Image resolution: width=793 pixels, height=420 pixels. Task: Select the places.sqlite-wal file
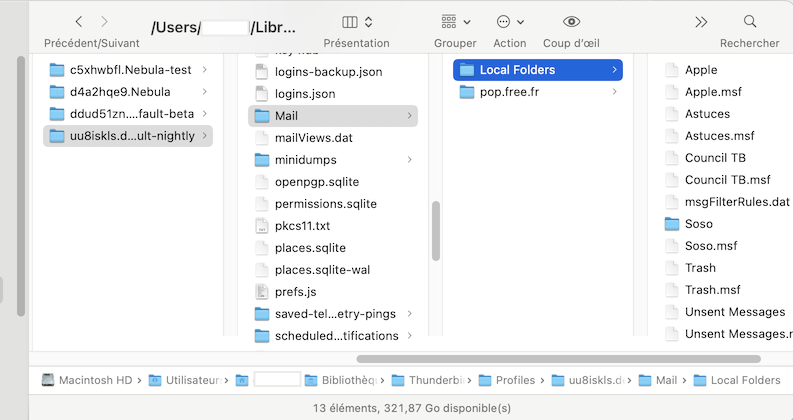pos(333,270)
